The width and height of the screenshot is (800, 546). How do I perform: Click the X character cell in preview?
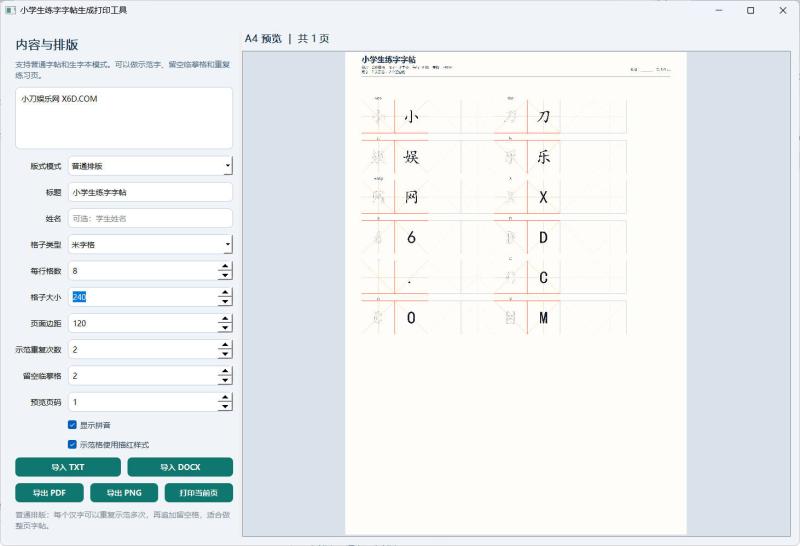543,197
